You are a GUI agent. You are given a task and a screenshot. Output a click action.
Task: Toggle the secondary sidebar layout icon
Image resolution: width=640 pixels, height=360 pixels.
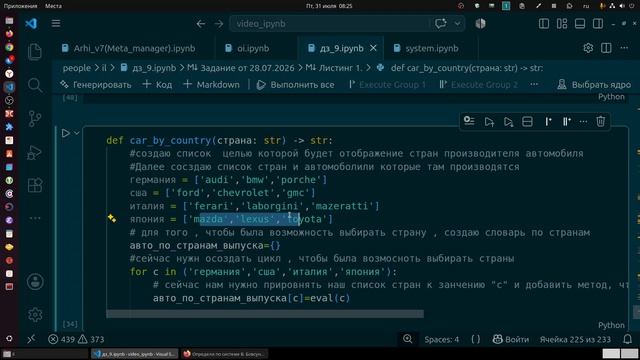[x=598, y=24]
